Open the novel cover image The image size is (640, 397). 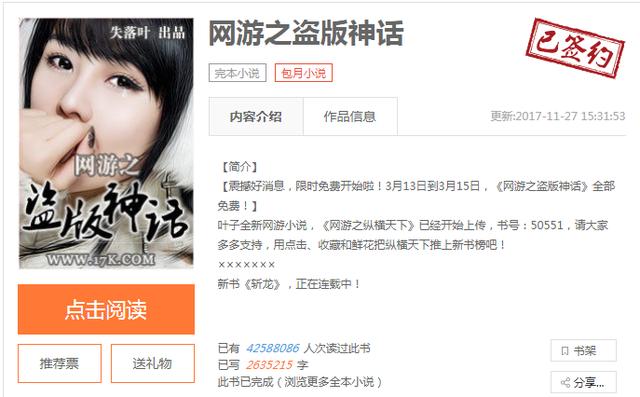[106, 143]
